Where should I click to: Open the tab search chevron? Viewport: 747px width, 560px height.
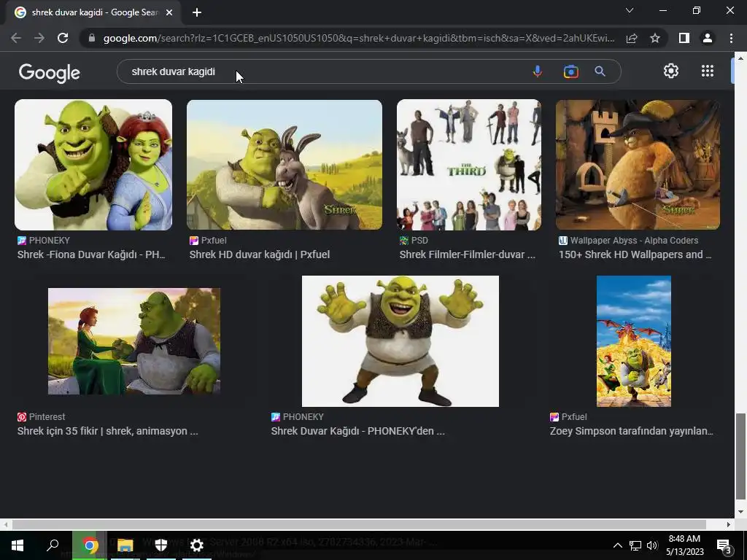(630, 10)
